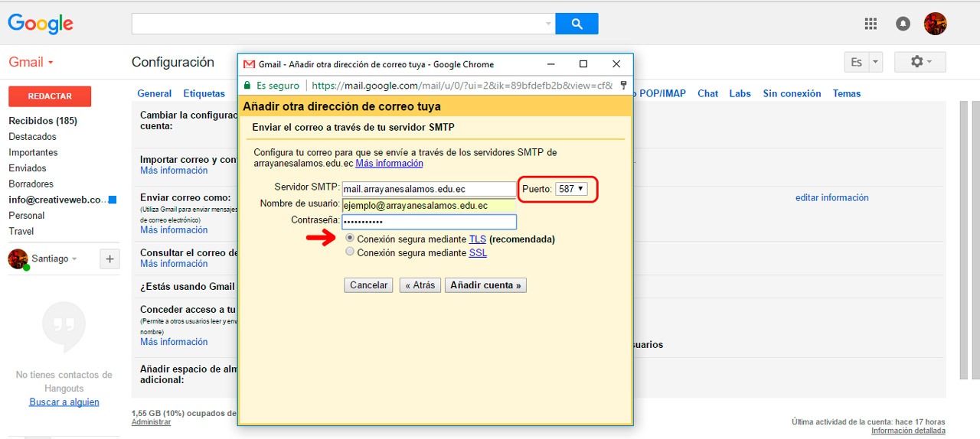Viewport: 980px width, 439px height.
Task: Open the Es input language selector
Action: tap(856, 63)
